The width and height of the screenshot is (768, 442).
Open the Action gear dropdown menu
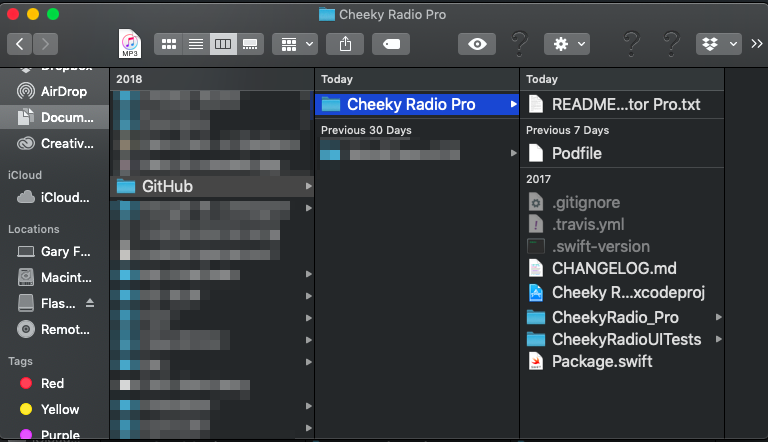point(566,44)
